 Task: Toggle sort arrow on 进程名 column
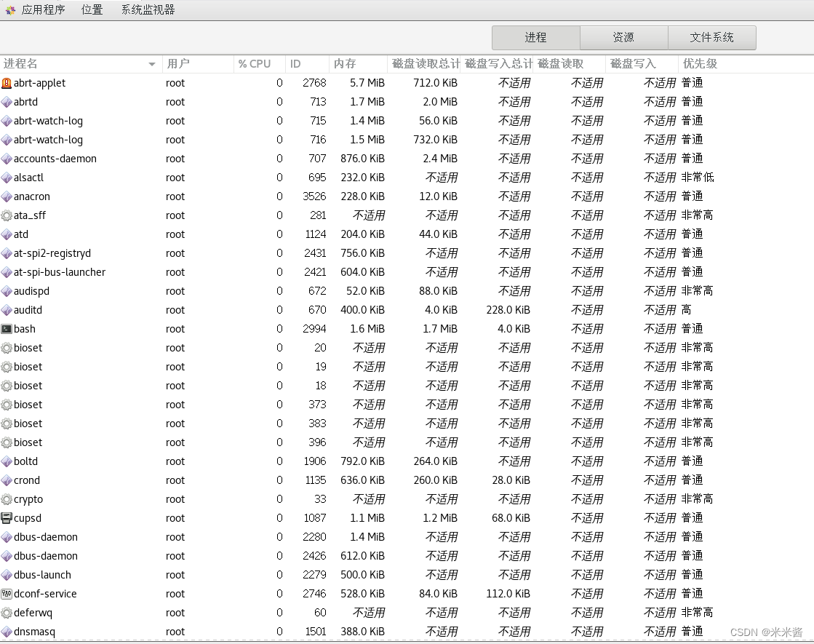point(152,64)
